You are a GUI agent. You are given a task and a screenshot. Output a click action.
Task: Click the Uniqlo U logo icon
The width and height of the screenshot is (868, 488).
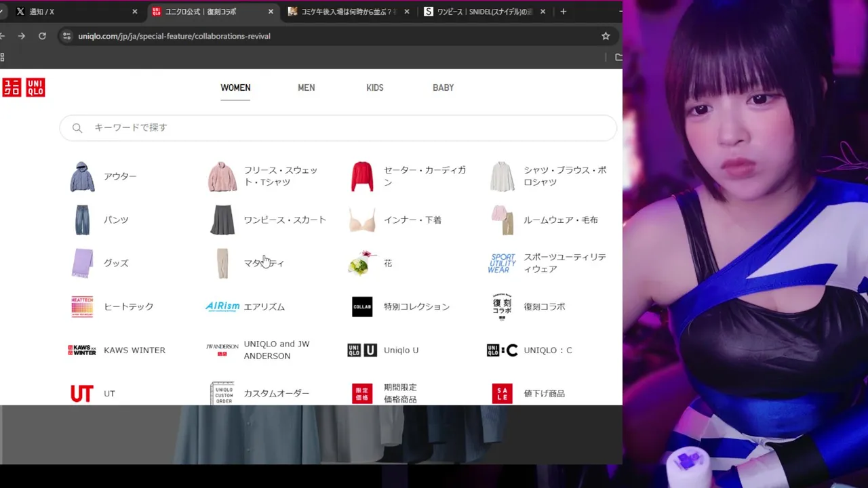[x=362, y=350]
